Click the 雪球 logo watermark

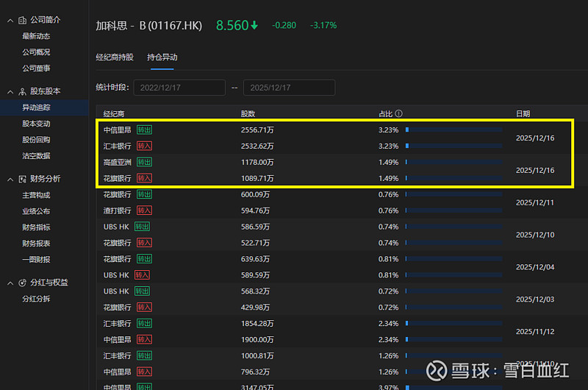[439, 369]
